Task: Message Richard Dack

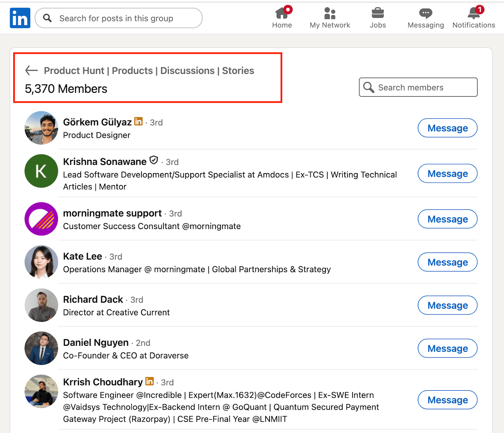Action: click(448, 305)
